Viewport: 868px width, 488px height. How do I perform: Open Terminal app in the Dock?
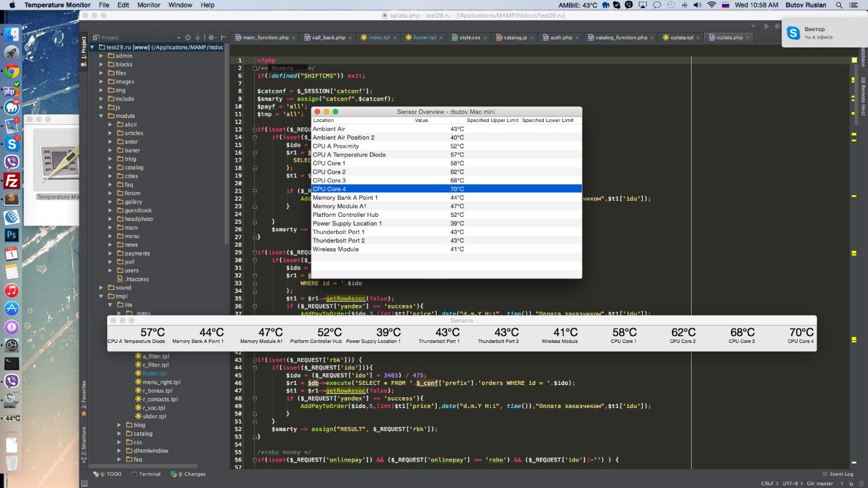[12, 363]
